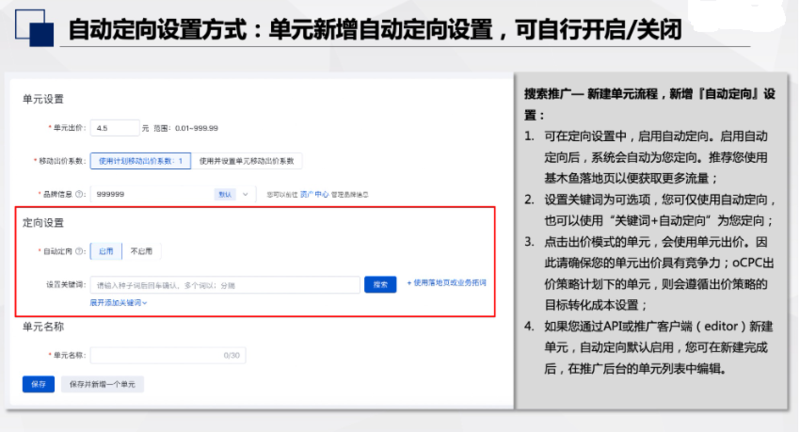
Task: Click the 默认 tag in brand dropdown
Action: click(225, 194)
